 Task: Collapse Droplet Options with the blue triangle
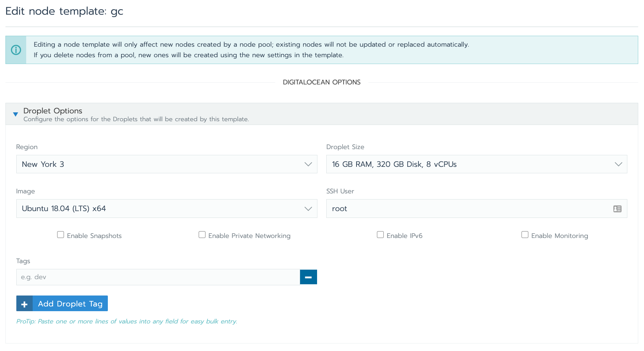(15, 114)
